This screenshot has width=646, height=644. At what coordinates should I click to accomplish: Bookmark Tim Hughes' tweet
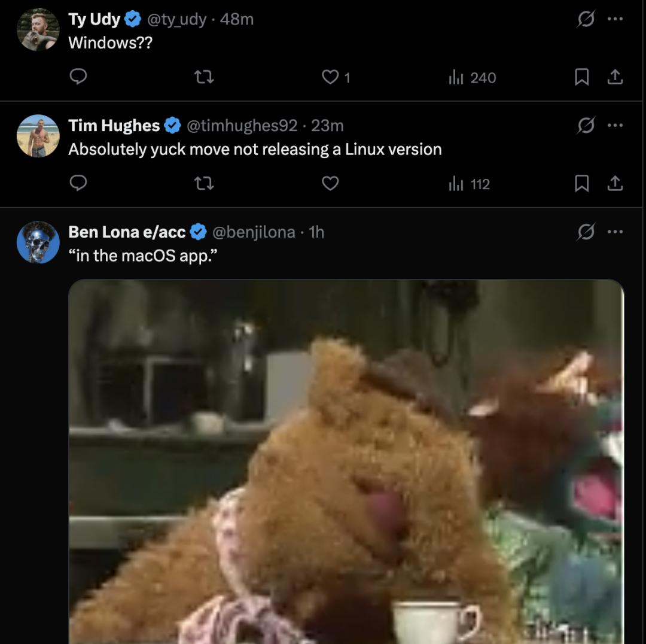[581, 184]
